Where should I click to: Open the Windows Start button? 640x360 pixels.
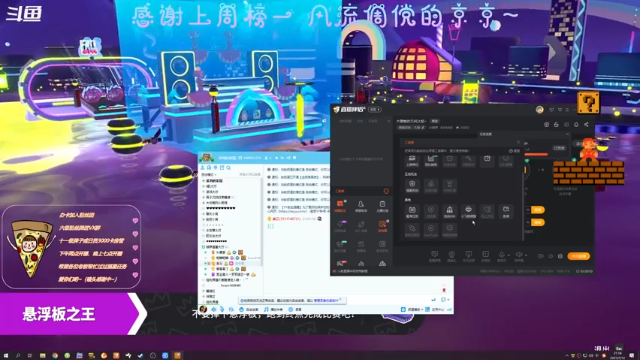click(6, 356)
